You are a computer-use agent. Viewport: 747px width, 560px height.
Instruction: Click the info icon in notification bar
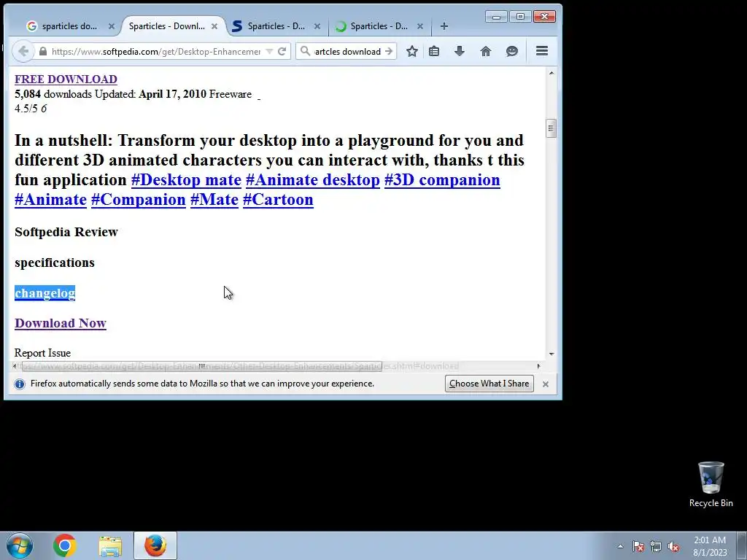coord(20,384)
